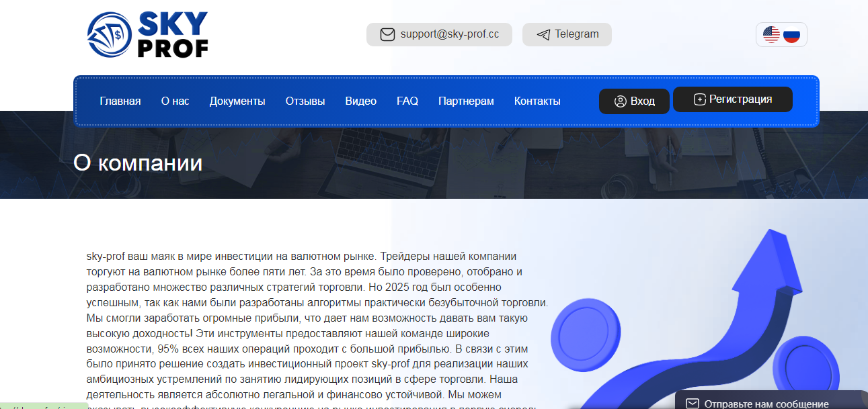
Task: Open the Контакты page
Action: [x=537, y=101]
